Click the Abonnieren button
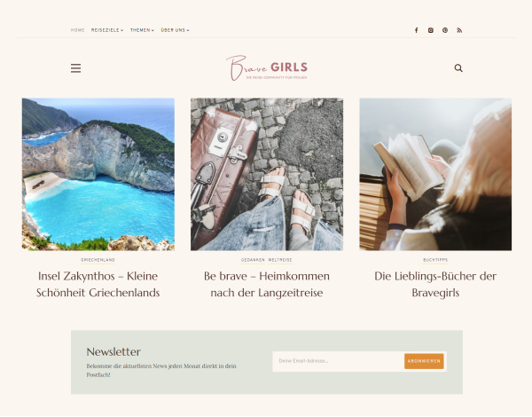The width and height of the screenshot is (532, 417). coord(424,361)
